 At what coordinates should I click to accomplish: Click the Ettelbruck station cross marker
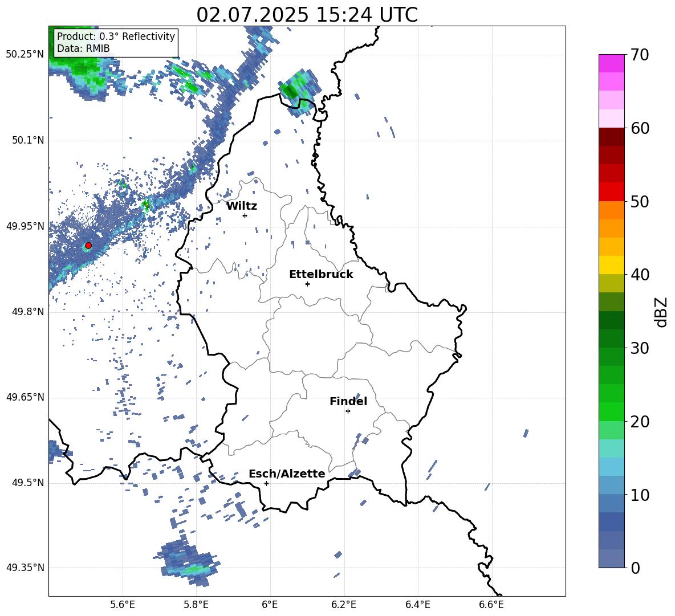tap(307, 284)
